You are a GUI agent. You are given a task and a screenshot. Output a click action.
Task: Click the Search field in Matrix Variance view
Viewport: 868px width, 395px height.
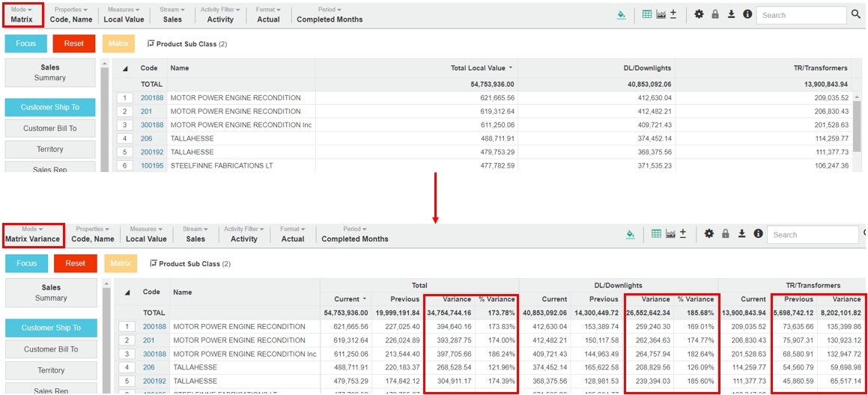(814, 235)
